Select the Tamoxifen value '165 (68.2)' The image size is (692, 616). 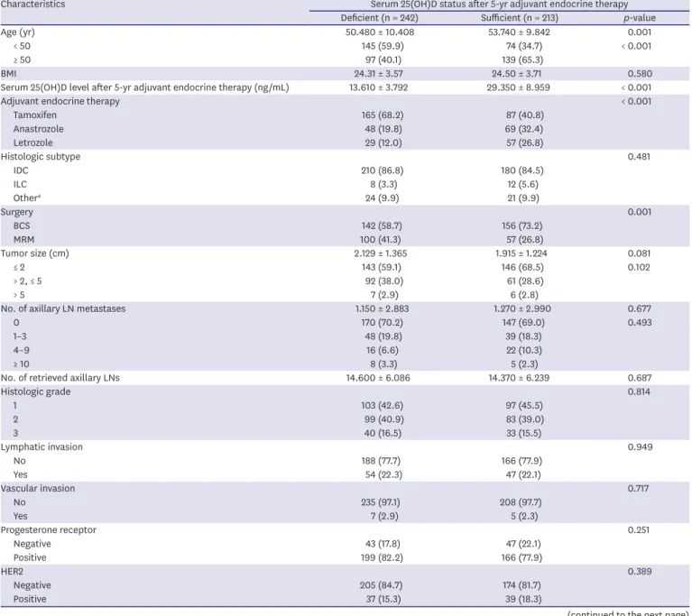[383, 115]
